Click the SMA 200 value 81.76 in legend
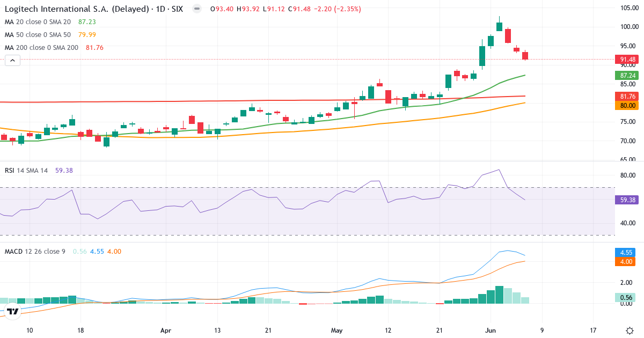 pyautogui.click(x=94, y=48)
